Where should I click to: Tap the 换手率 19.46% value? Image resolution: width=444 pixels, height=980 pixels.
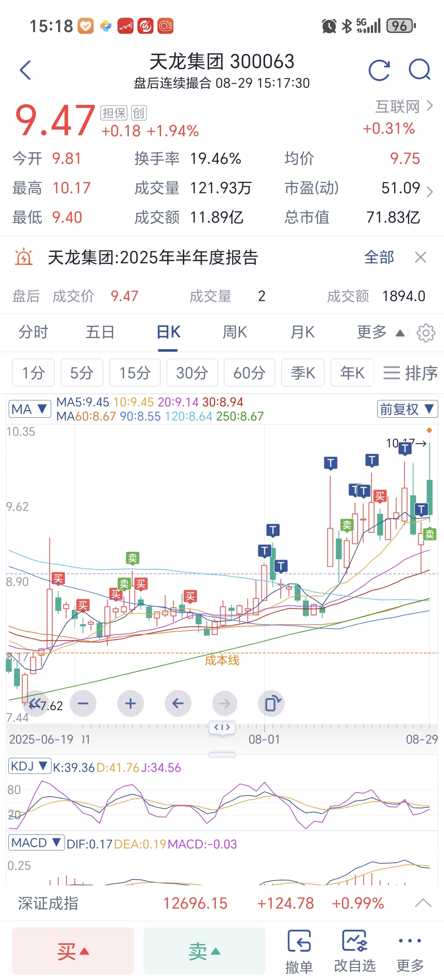click(x=215, y=158)
